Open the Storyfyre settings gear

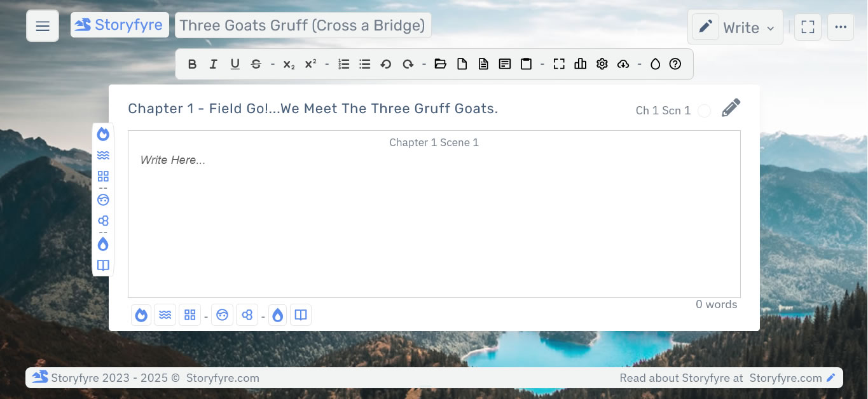602,64
